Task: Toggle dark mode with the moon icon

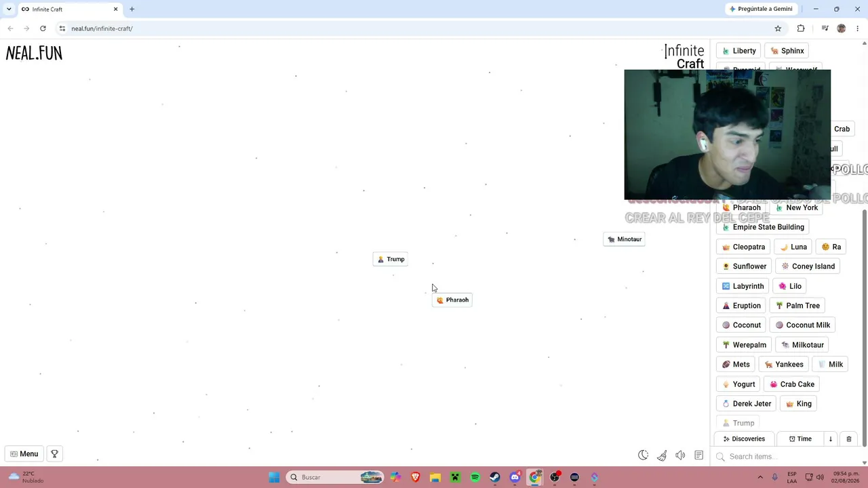Action: click(x=643, y=455)
